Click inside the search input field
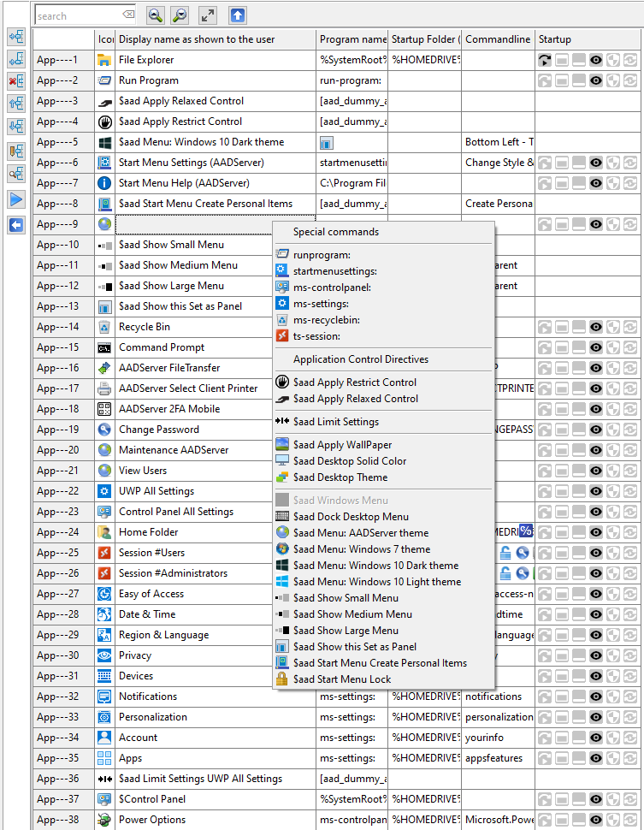This screenshot has width=644, height=830. 77,15
